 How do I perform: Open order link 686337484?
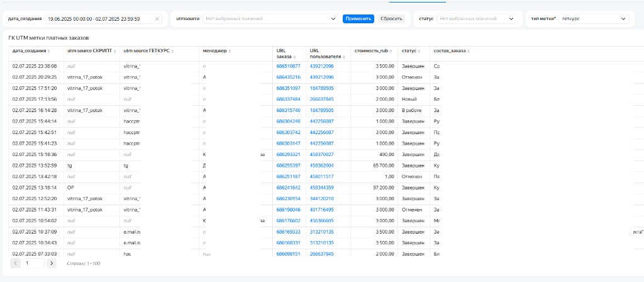[288, 99]
